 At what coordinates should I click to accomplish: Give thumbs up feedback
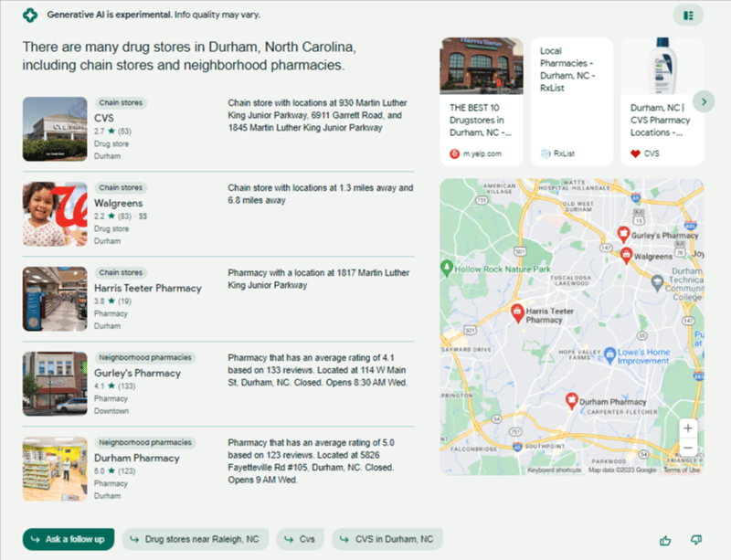(665, 540)
